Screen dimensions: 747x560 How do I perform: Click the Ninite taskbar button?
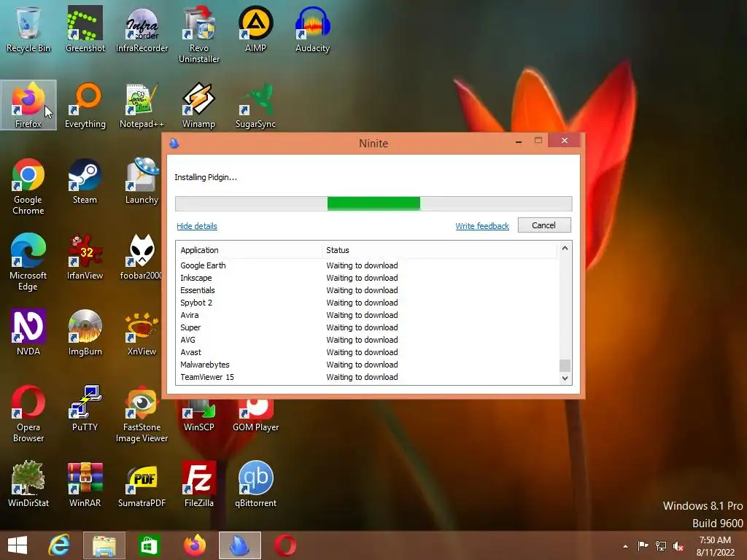(239, 545)
